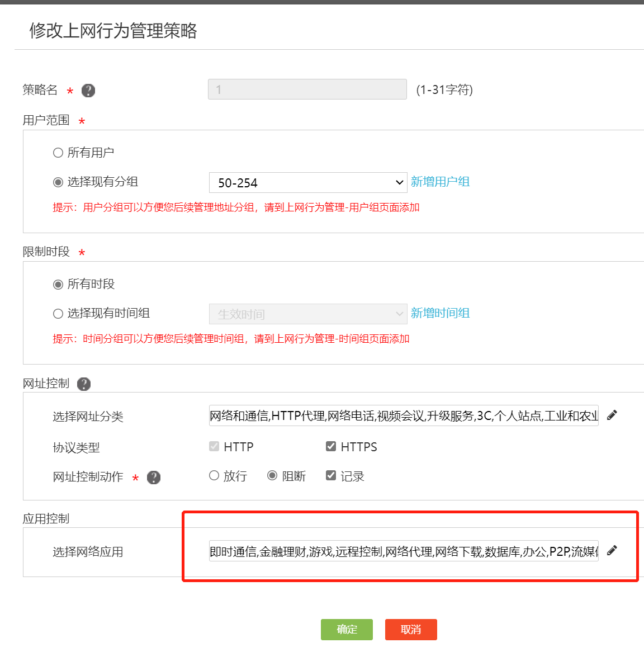This screenshot has height=652, width=644.
Task: Click pencil edit icon for 选择网址分类
Action: (x=612, y=415)
